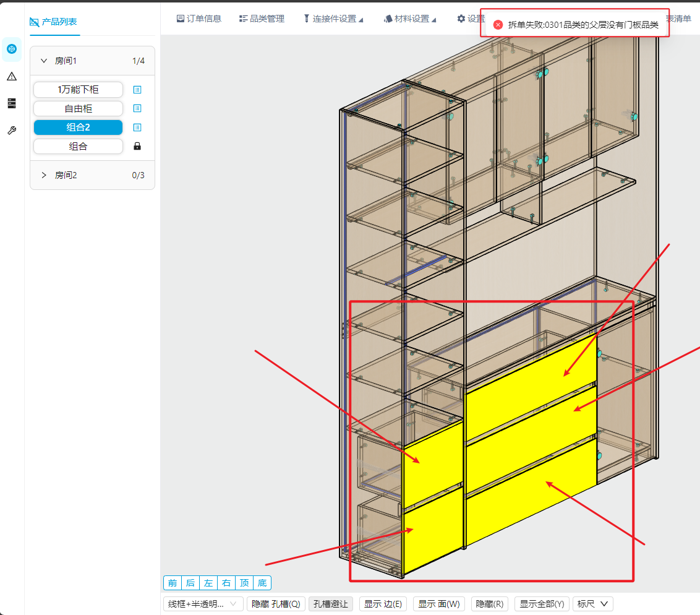This screenshot has width=700, height=615.
Task: Open the stacked server list sidebar icon
Action: [x=12, y=103]
